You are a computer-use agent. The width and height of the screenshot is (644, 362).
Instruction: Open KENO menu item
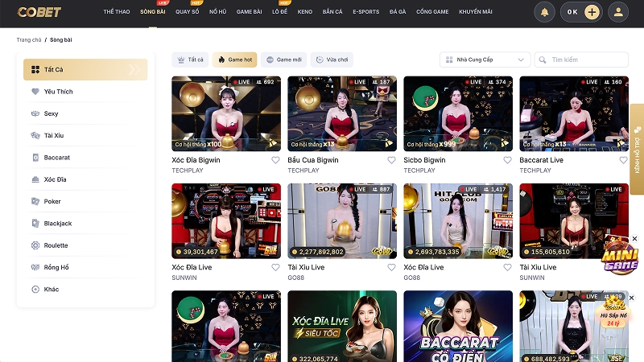pos(305,12)
